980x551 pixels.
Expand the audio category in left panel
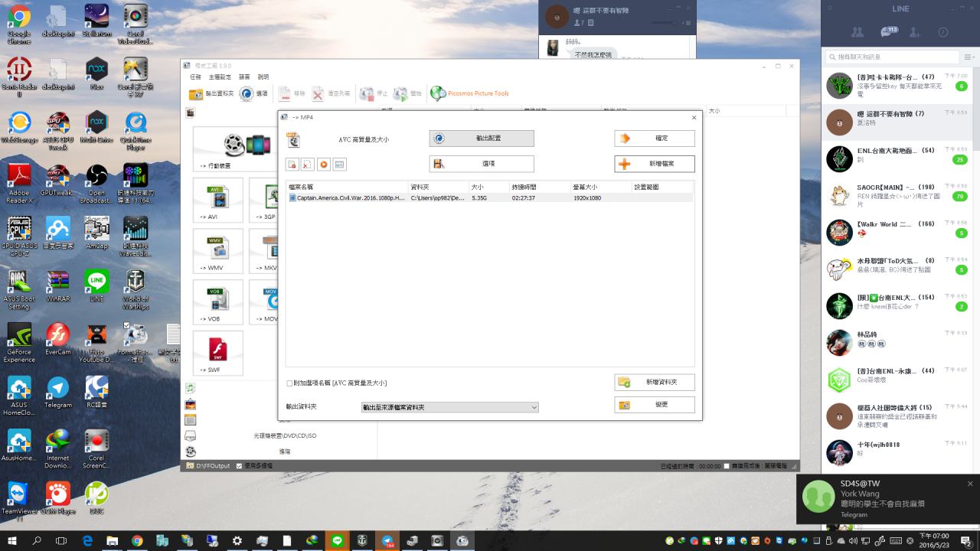coord(191,388)
